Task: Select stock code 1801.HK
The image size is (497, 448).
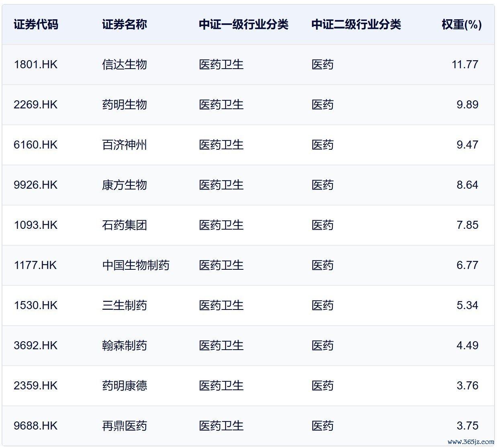Action: [x=36, y=65]
